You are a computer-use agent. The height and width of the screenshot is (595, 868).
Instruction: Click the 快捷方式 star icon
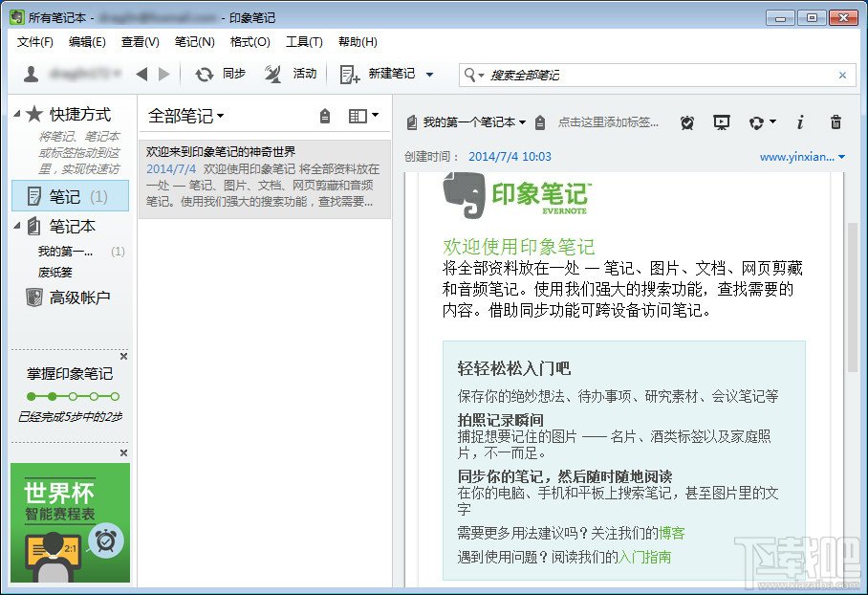point(34,114)
